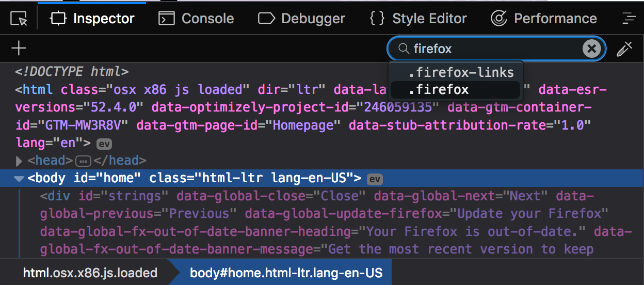Click the search magnifier icon
Screen dimensions: 644x285
tap(404, 49)
